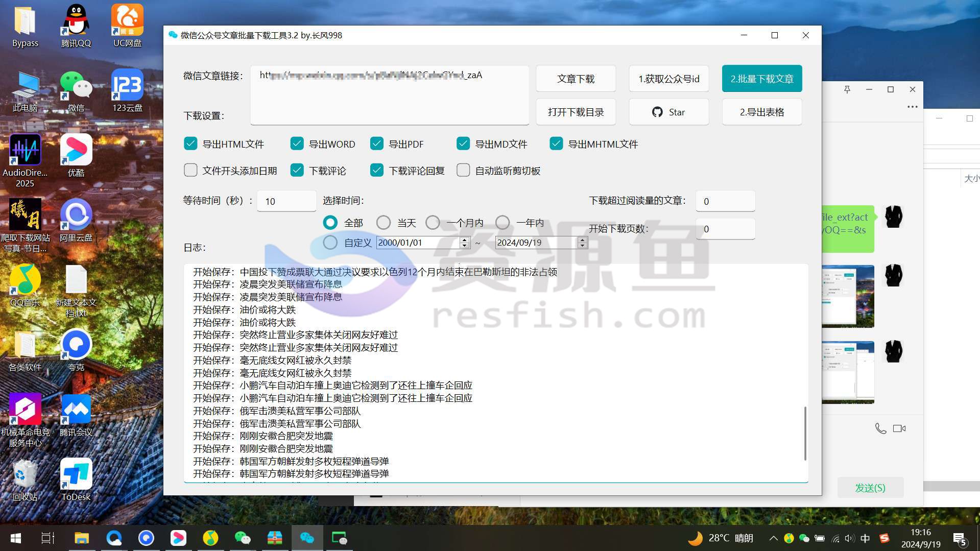Launch 夸克 browser desktop icon

pos(76,351)
